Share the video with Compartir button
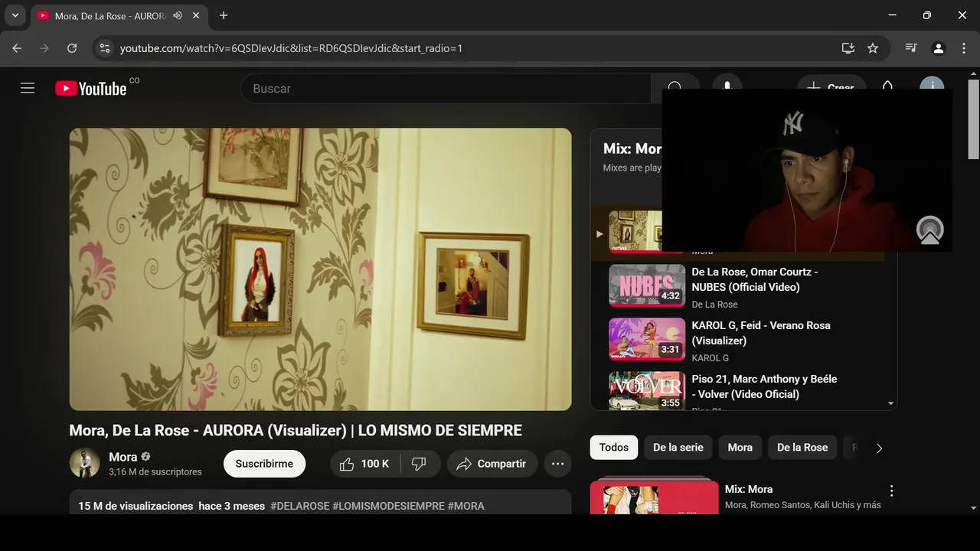 [x=492, y=464]
